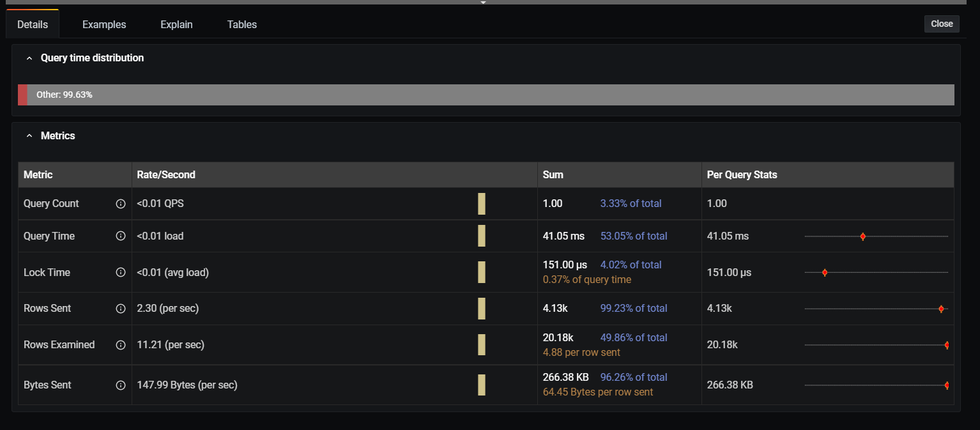Close the query details panel
The height and width of the screenshot is (430, 980).
pos(942,24)
